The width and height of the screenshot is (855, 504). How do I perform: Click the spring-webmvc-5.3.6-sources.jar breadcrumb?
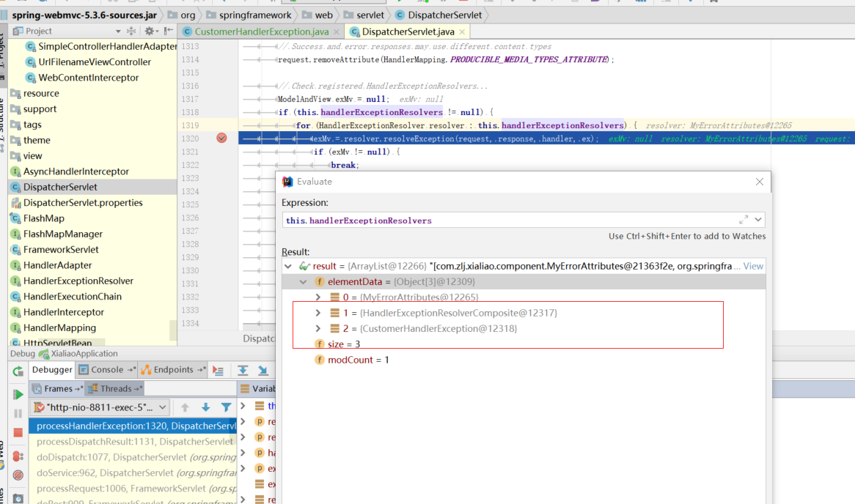coord(84,15)
